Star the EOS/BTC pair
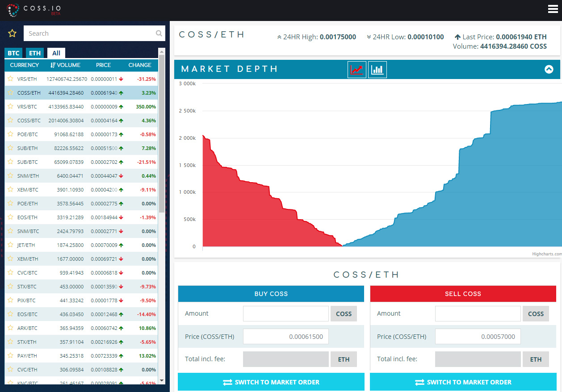 pos(11,314)
